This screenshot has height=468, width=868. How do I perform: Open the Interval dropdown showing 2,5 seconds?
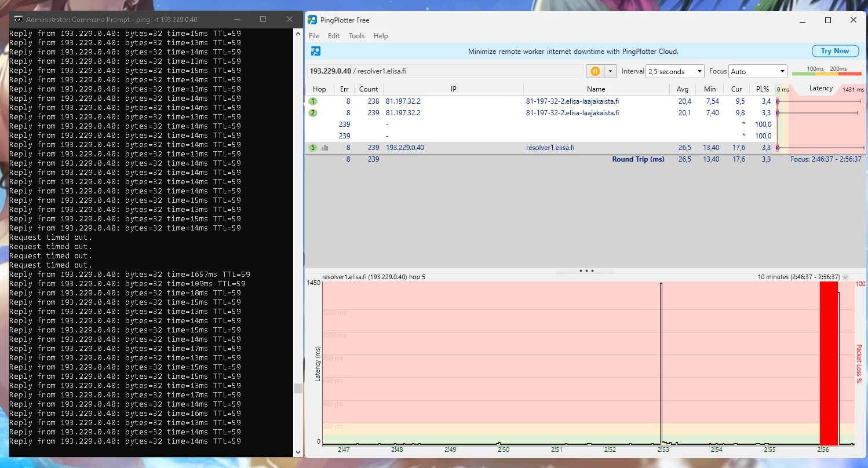click(x=675, y=71)
